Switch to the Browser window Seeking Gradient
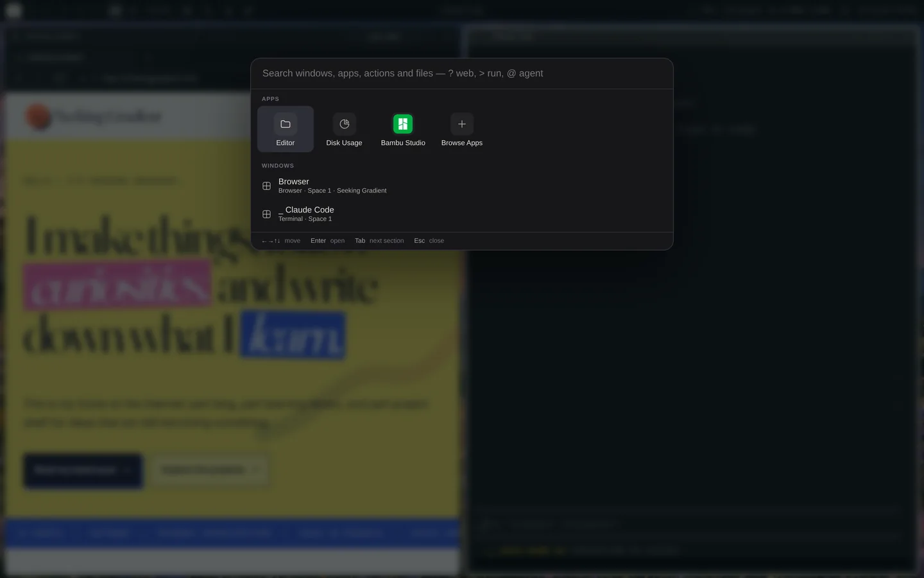924x578 pixels. [462, 186]
